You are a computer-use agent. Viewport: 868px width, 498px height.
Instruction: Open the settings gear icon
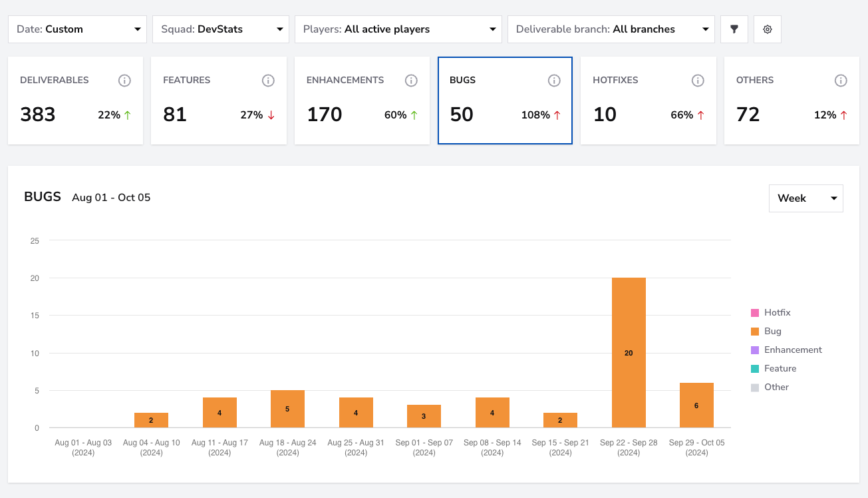(x=768, y=29)
